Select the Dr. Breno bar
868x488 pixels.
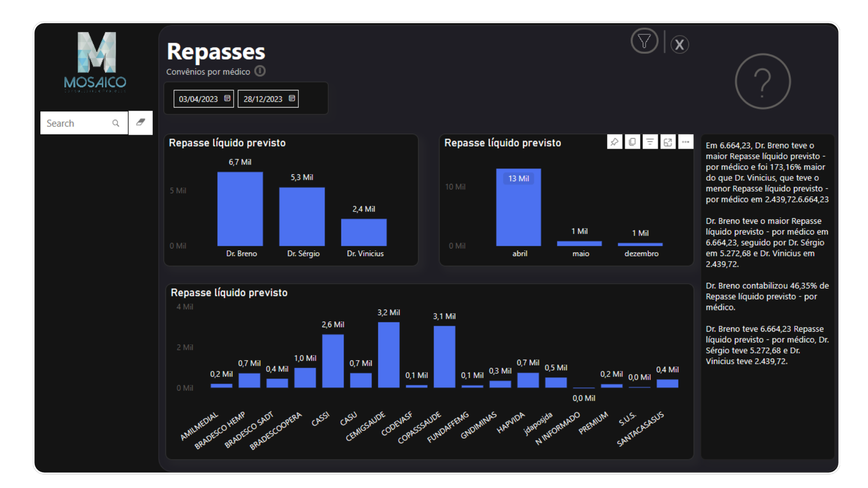pyautogui.click(x=240, y=209)
